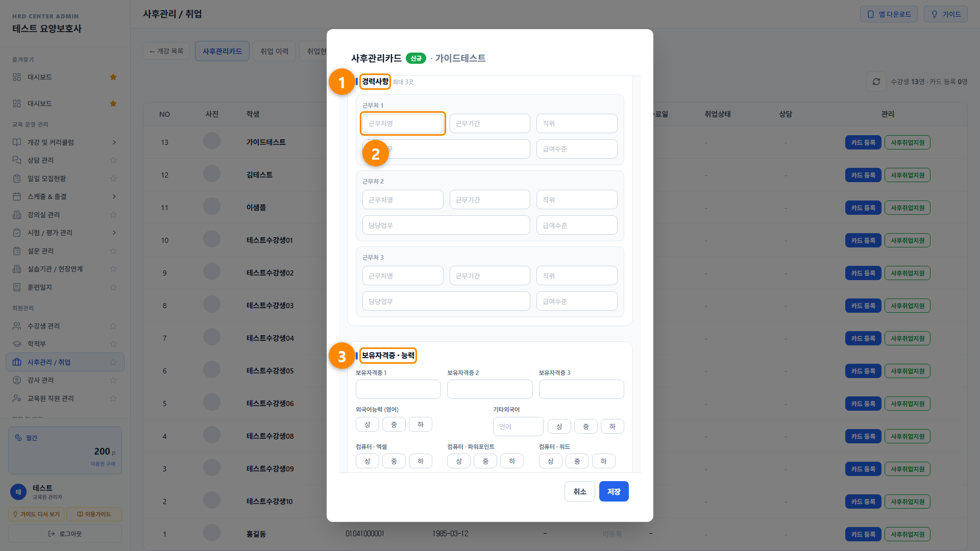Image resolution: width=980 pixels, height=551 pixels.
Task: Open the 취업 이력 tab
Action: (x=274, y=51)
